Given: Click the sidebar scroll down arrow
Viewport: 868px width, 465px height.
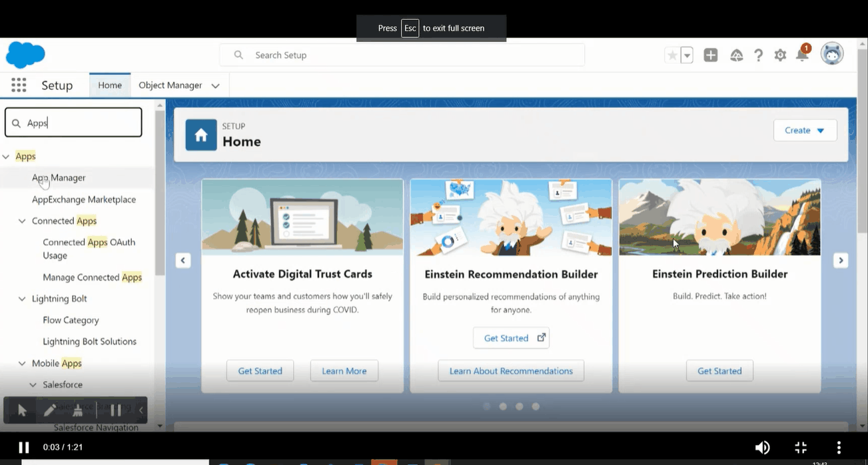Looking at the screenshot, I should [160, 426].
